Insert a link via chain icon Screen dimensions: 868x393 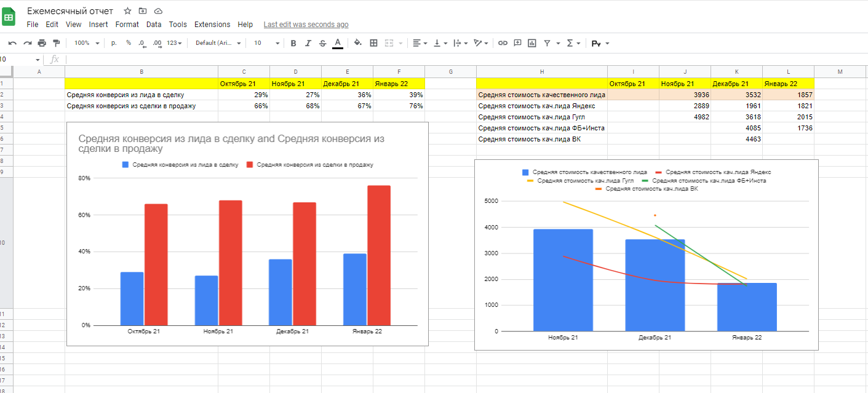[503, 43]
